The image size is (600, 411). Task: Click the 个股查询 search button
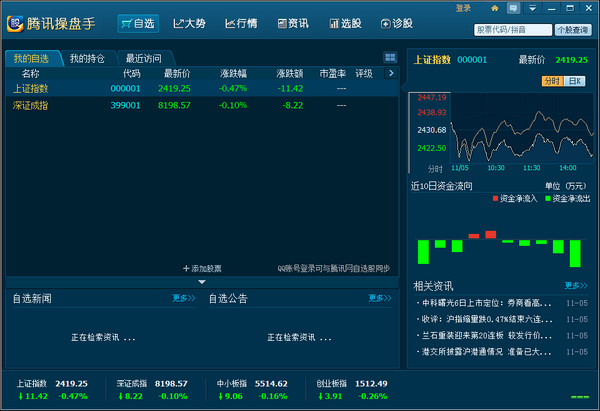[573, 30]
